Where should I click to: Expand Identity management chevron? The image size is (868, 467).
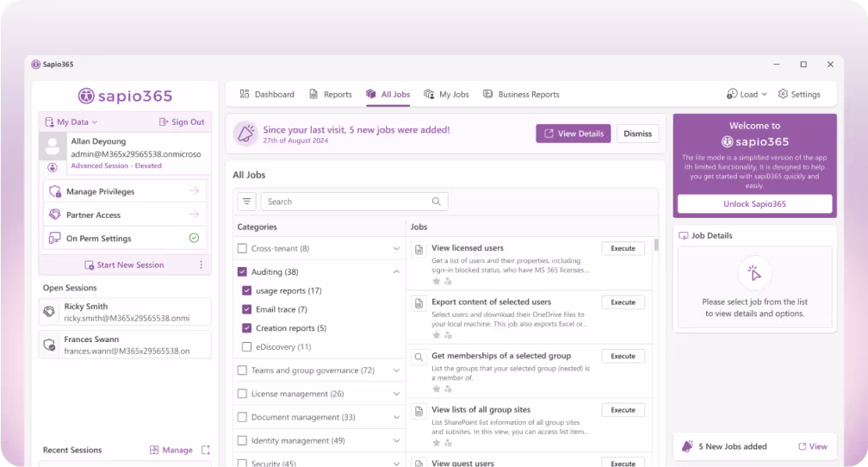[396, 441]
